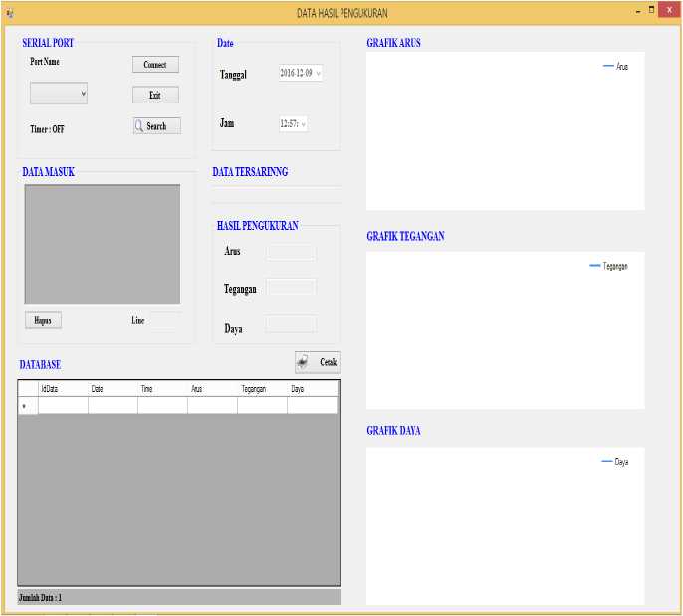Click the Arus legend marker in chart

[x=608, y=66]
